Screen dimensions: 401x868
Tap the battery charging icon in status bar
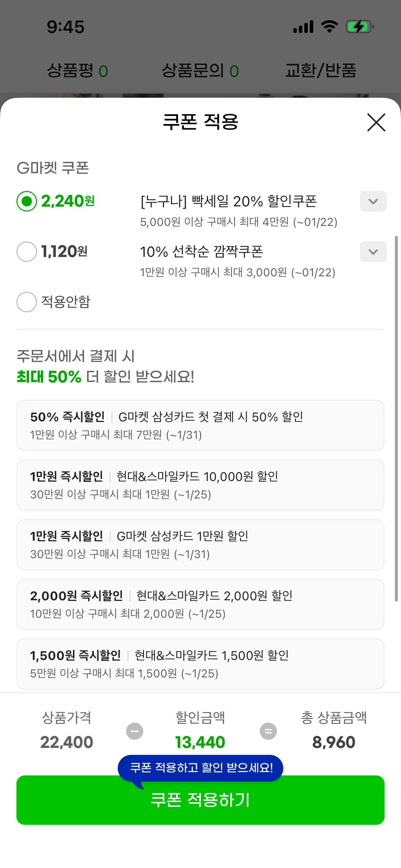(x=359, y=27)
